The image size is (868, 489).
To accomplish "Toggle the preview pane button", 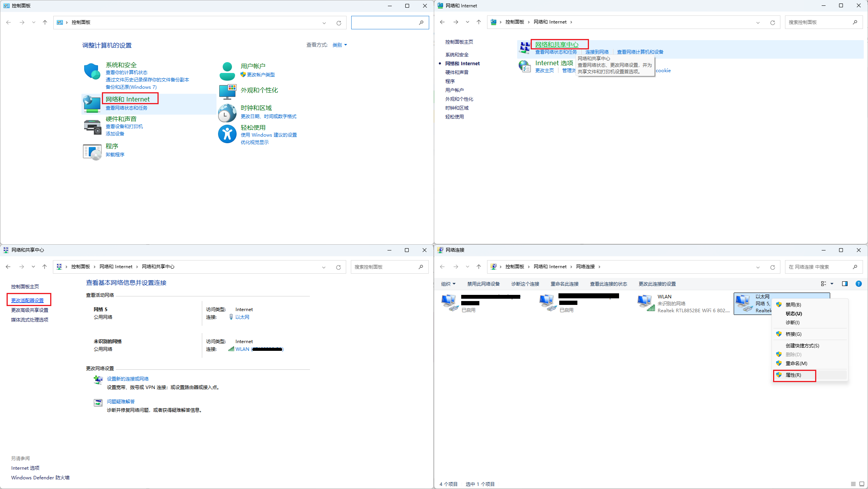I will 844,284.
